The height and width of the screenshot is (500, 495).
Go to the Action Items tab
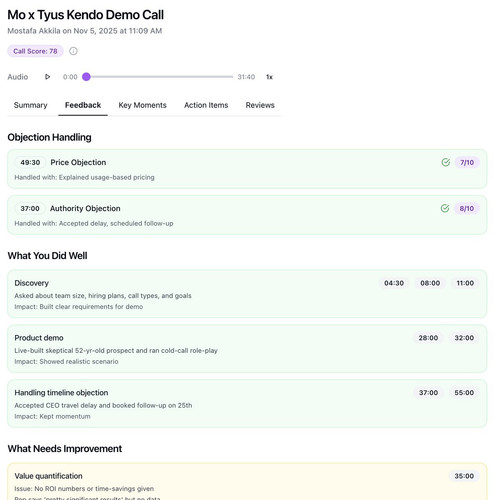click(206, 105)
